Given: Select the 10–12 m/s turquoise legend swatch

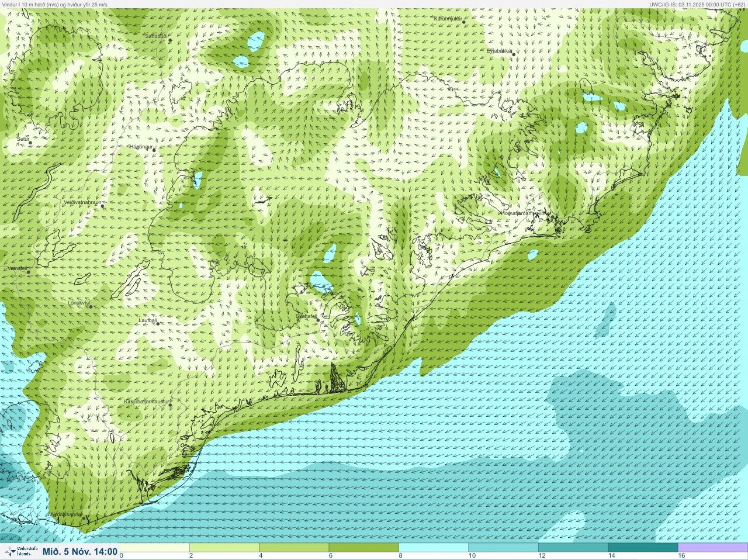Looking at the screenshot, I should (503, 548).
